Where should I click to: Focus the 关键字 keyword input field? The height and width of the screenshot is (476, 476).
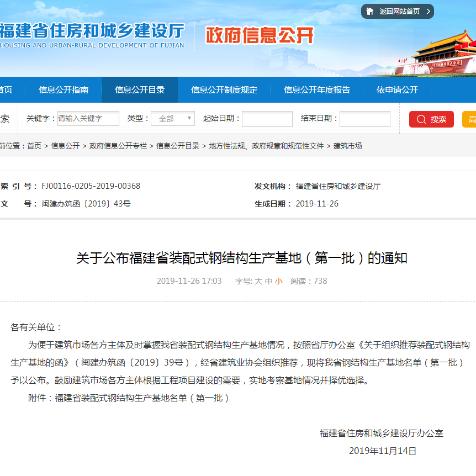(x=88, y=119)
